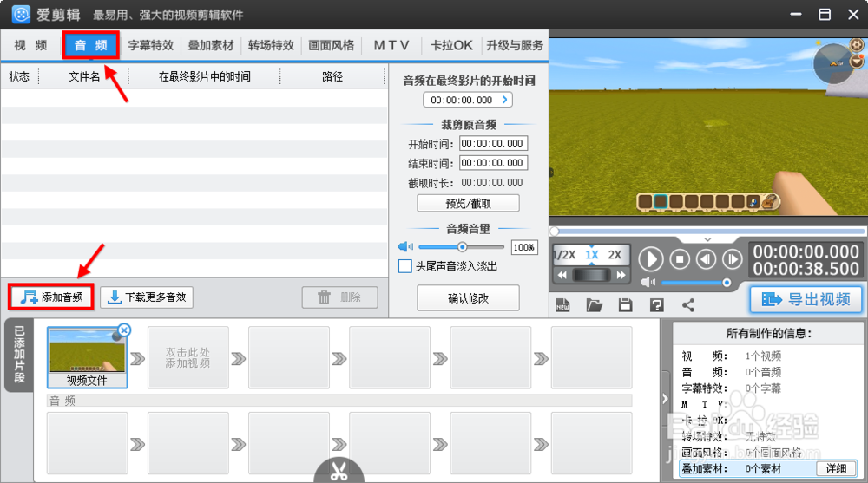Adjust the 音频音量 slider
Image resolution: width=868 pixels, height=483 pixels.
click(x=461, y=247)
